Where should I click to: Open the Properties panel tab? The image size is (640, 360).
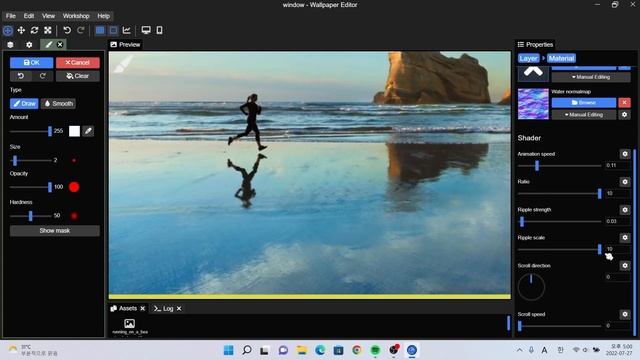tap(535, 44)
